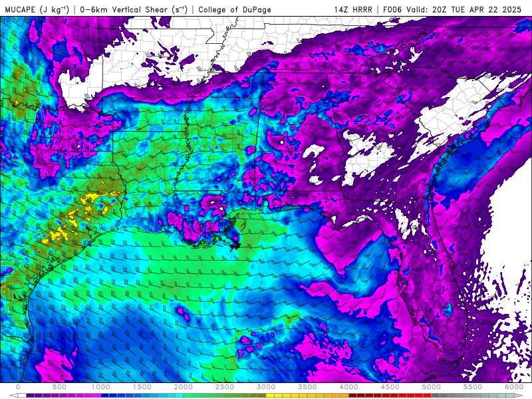This screenshot has width=532, height=399.
Task: Click the "2000" colorbar tick label
Action: (x=184, y=387)
